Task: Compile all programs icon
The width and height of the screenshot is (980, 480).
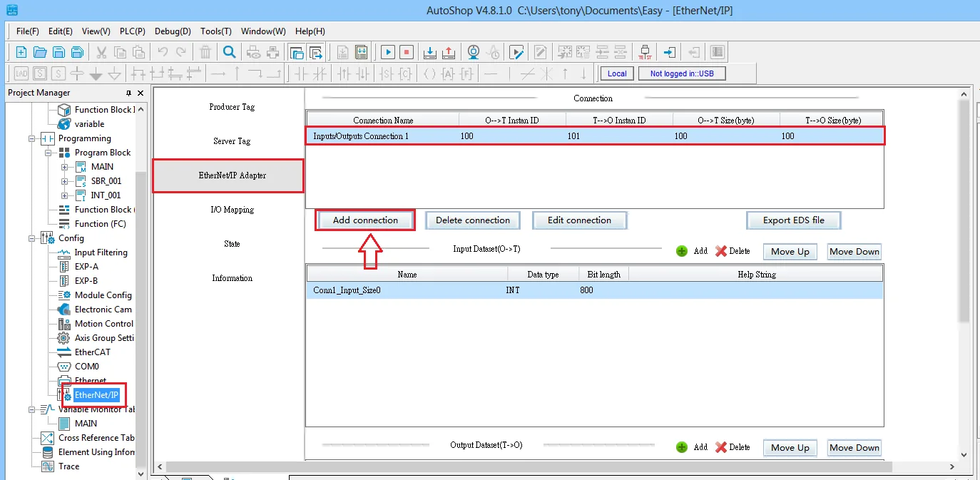Action: pyautogui.click(x=362, y=52)
